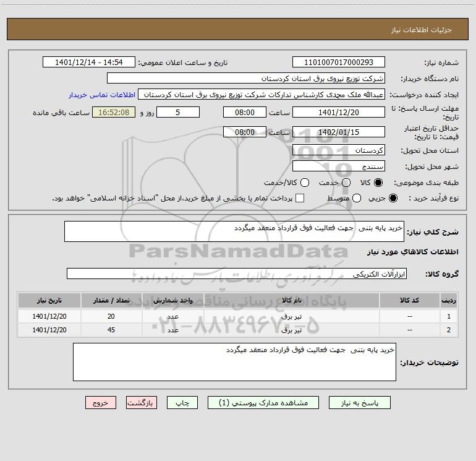Click the پاسخ به نیاز button
Screen dimensions: 476x461
[360, 403]
